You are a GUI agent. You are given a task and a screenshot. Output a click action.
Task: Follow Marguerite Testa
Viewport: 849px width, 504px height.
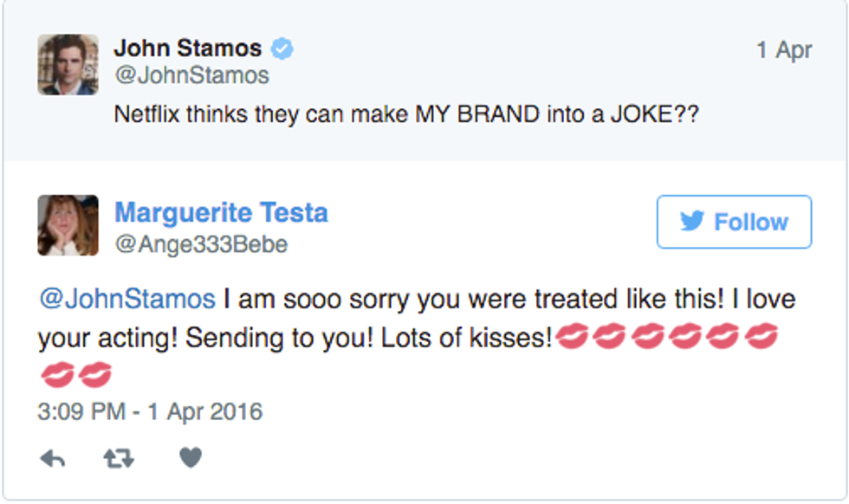[x=734, y=222]
